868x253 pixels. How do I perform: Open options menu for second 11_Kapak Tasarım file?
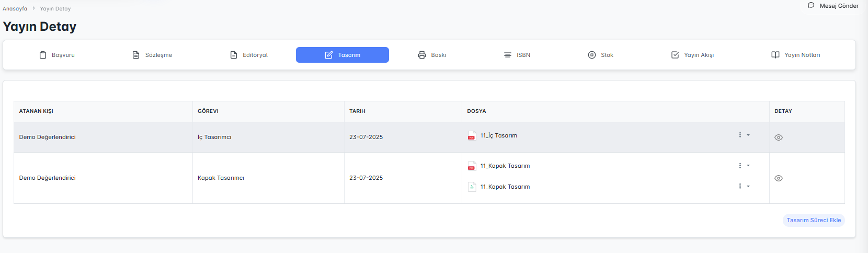(x=743, y=186)
